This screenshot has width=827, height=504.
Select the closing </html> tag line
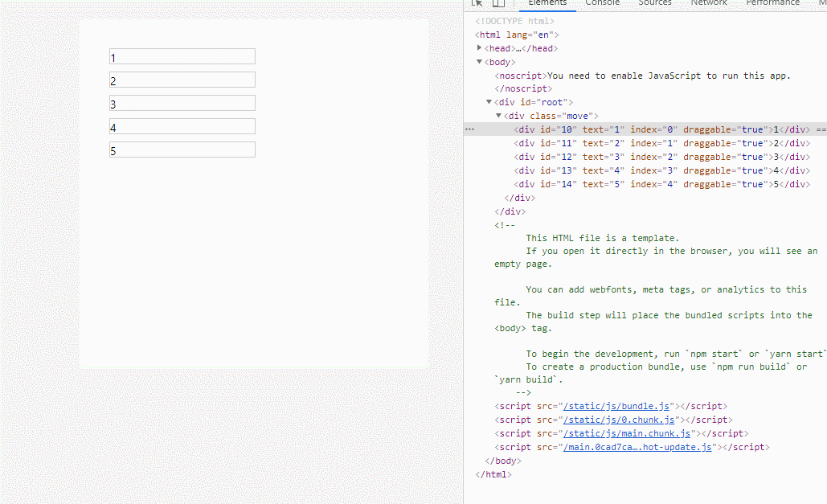tap(493, 474)
